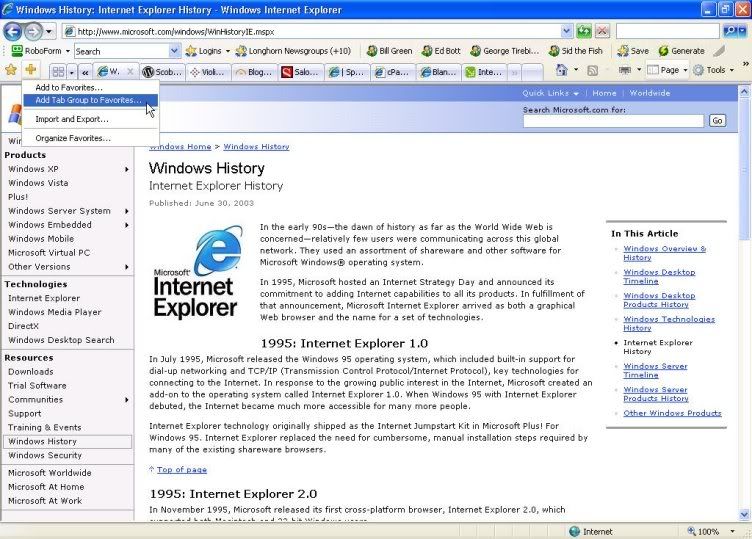
Task: Stop loading with the red X icon
Action: pos(602,32)
